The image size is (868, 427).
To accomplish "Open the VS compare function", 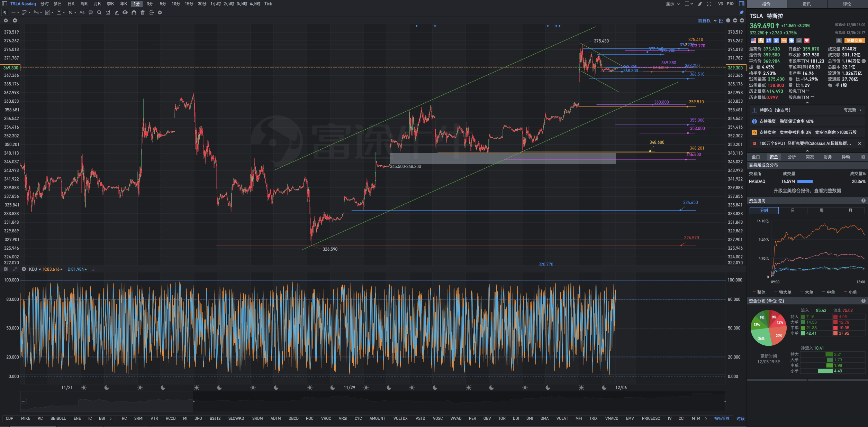I will [x=721, y=4].
